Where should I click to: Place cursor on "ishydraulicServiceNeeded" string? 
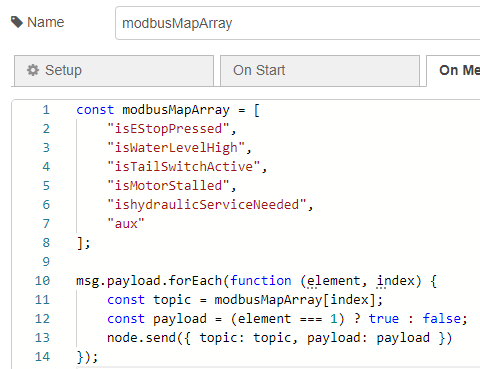(207, 205)
